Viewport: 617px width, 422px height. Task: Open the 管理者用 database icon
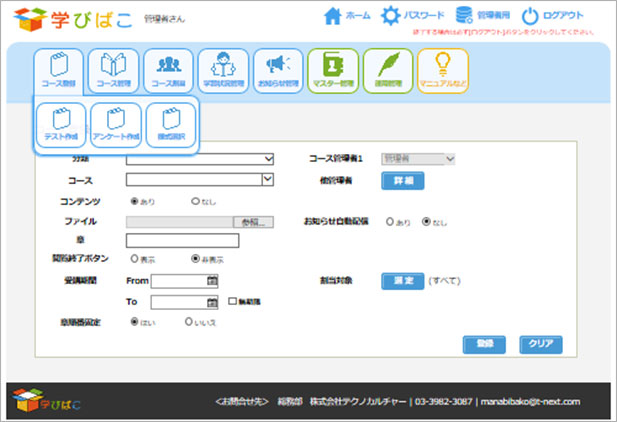(463, 16)
